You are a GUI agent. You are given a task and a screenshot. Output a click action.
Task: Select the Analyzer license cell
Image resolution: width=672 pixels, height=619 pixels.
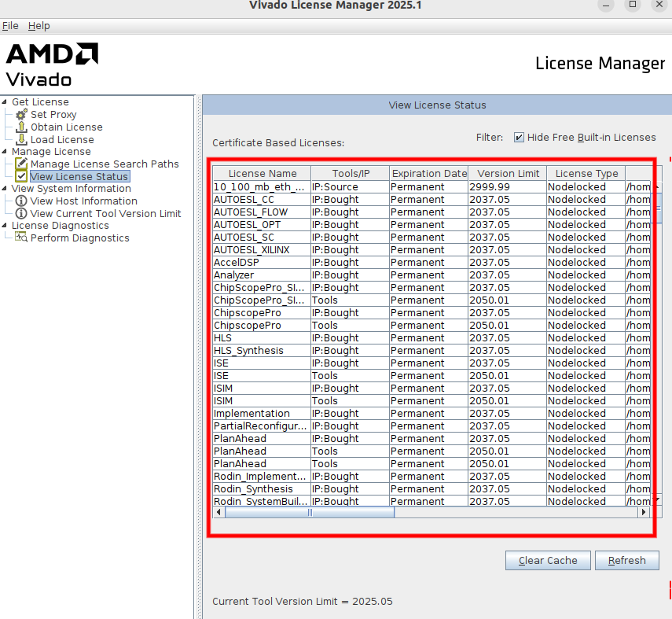pos(262,275)
